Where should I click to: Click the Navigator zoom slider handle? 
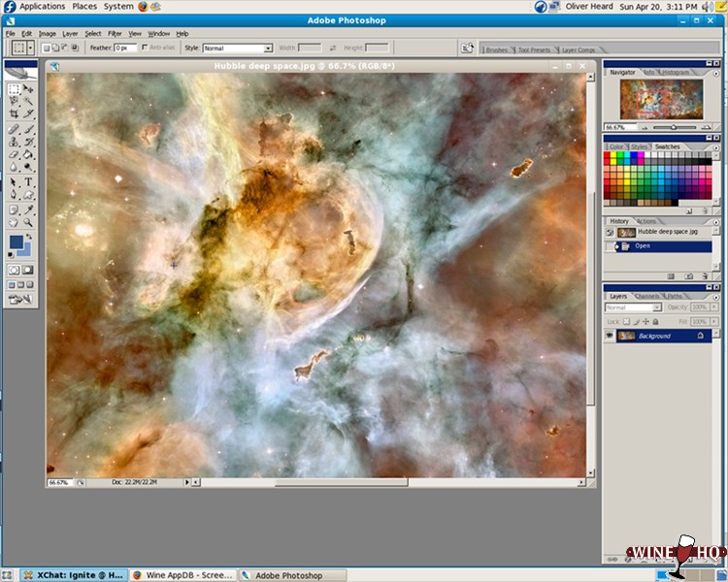674,127
